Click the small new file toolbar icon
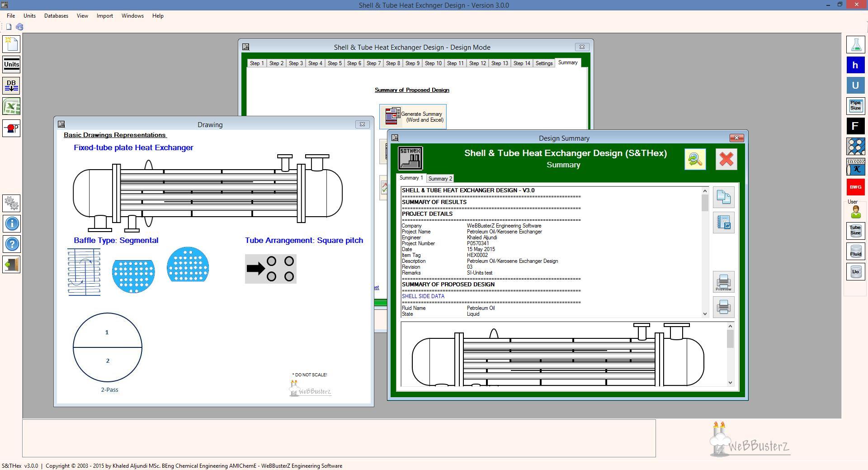The height and width of the screenshot is (470, 868). pyautogui.click(x=9, y=27)
